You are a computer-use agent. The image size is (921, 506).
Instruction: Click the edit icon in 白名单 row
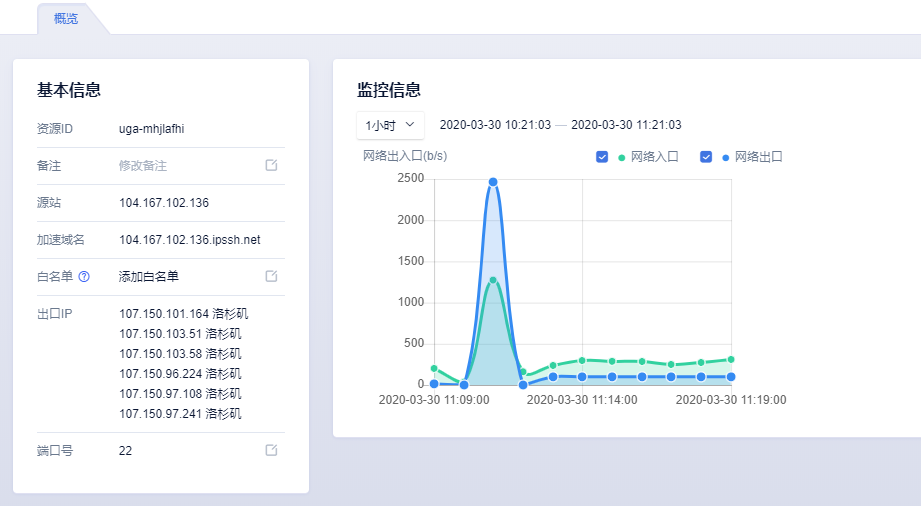point(271,276)
